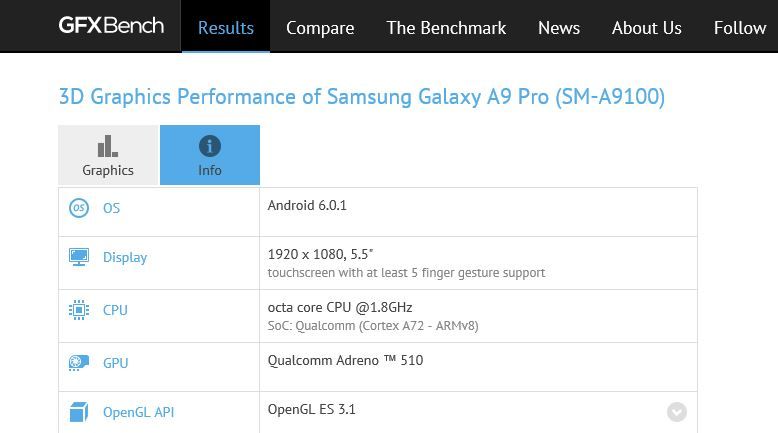The width and height of the screenshot is (778, 433).
Task: Click the Follow menu item
Action: [740, 28]
